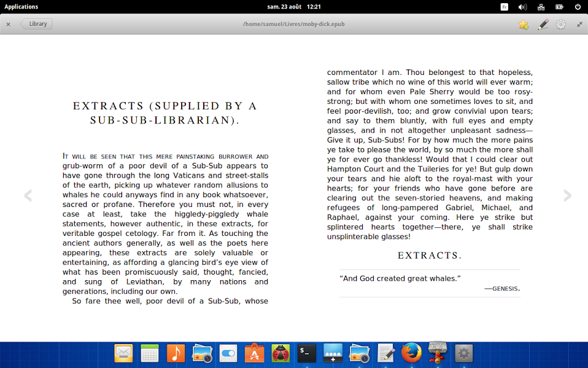Open reader settings gear in the header bar

pyautogui.click(x=560, y=25)
